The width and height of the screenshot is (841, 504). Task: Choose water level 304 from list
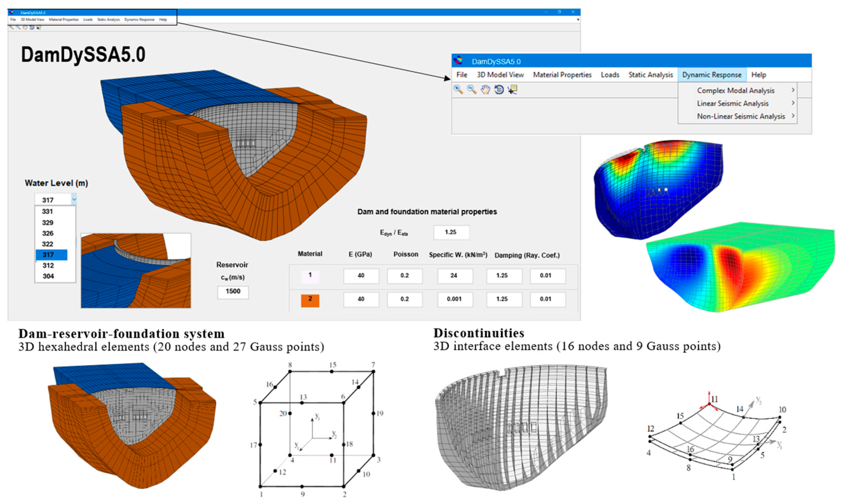48,276
